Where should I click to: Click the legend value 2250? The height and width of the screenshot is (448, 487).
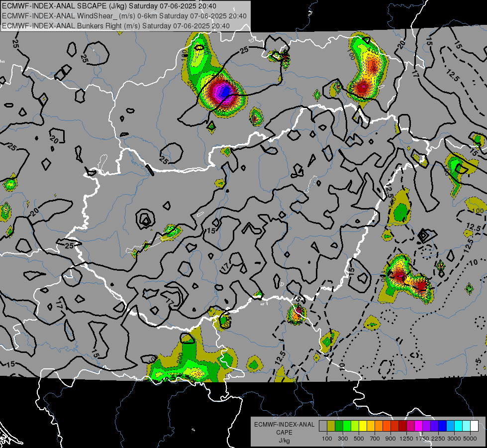coord(438,439)
